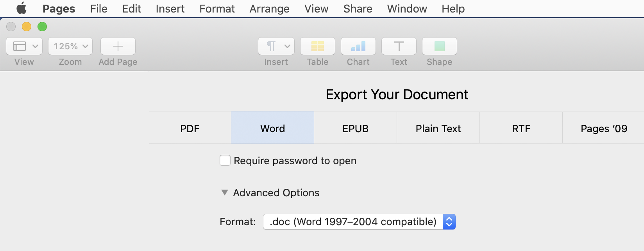
Task: Switch to the PDF export tab
Action: 190,128
